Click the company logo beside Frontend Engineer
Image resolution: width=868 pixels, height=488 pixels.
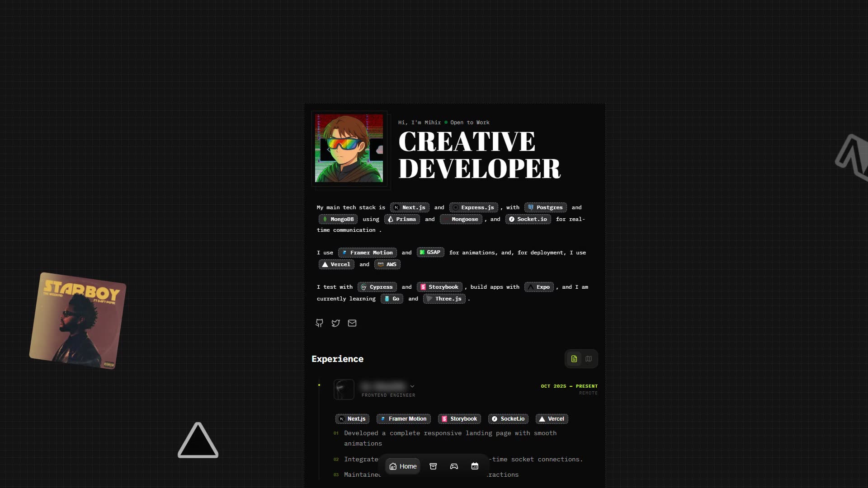[x=344, y=389]
